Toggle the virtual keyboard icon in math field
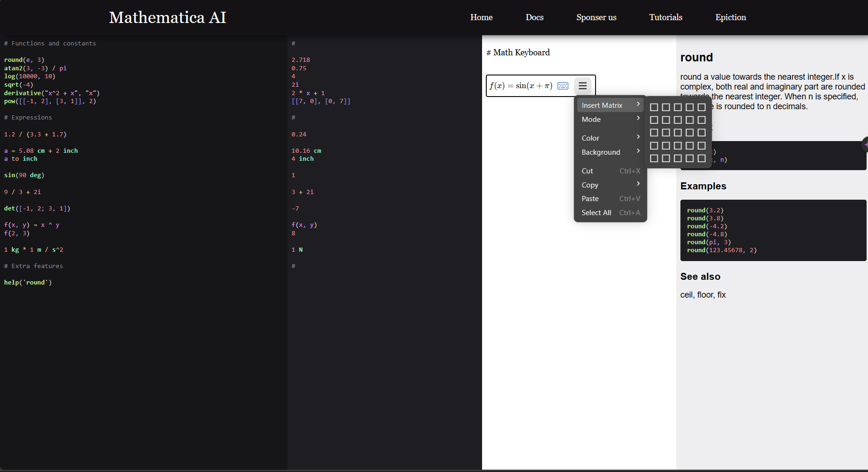 tap(563, 86)
